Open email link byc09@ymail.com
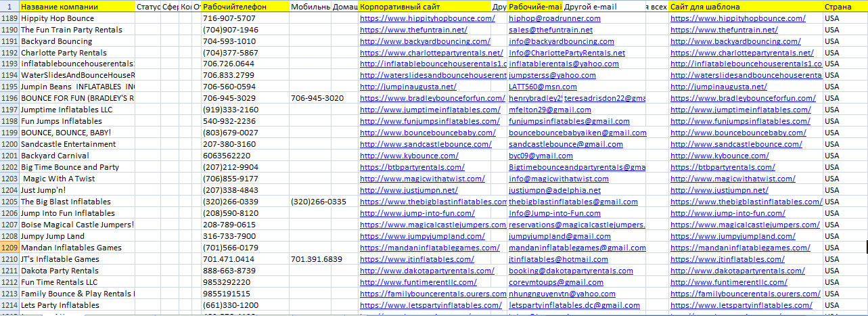Viewport: 868px width, 316px height. coord(541,156)
